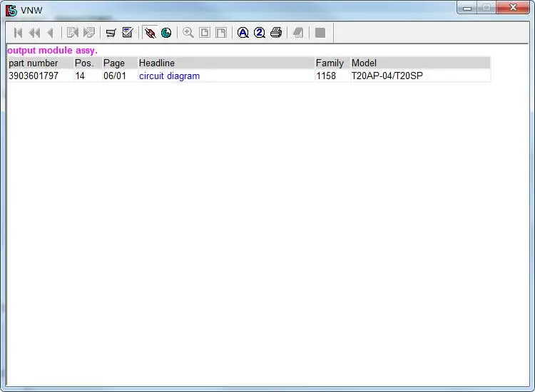The image size is (535, 392).
Task: Click the next document page icon
Action: tap(89, 33)
